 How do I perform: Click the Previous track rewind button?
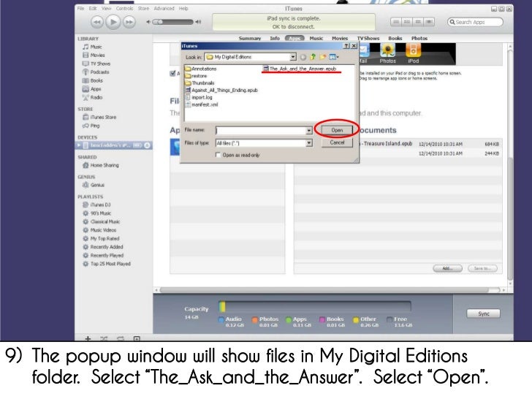coord(97,22)
